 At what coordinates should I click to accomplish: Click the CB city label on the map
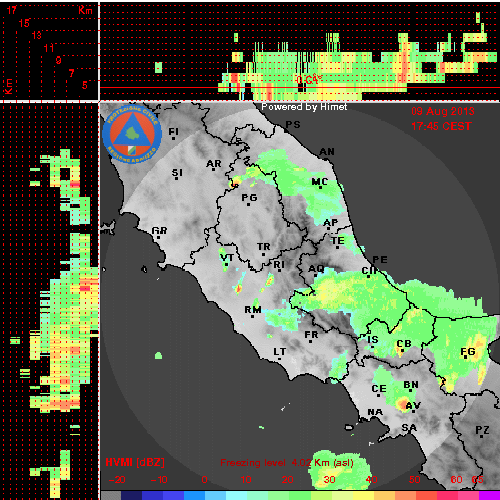tap(404, 344)
